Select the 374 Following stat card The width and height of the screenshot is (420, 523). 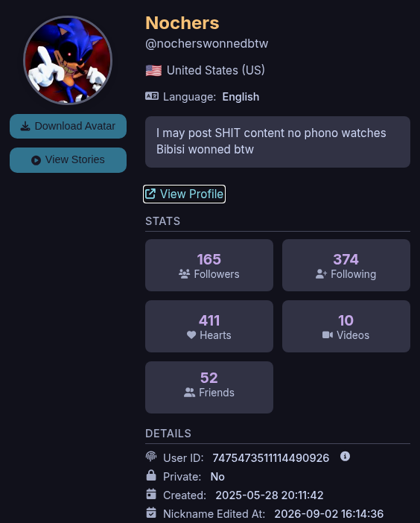pos(346,265)
